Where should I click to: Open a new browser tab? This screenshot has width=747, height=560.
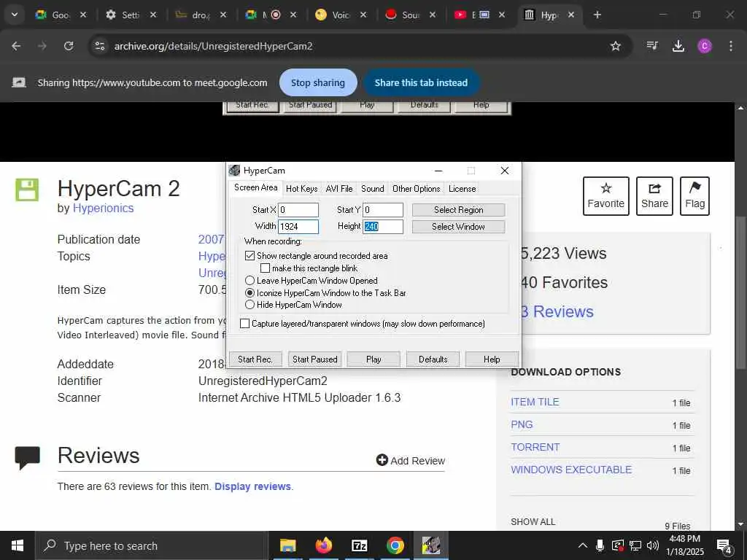[x=597, y=15]
